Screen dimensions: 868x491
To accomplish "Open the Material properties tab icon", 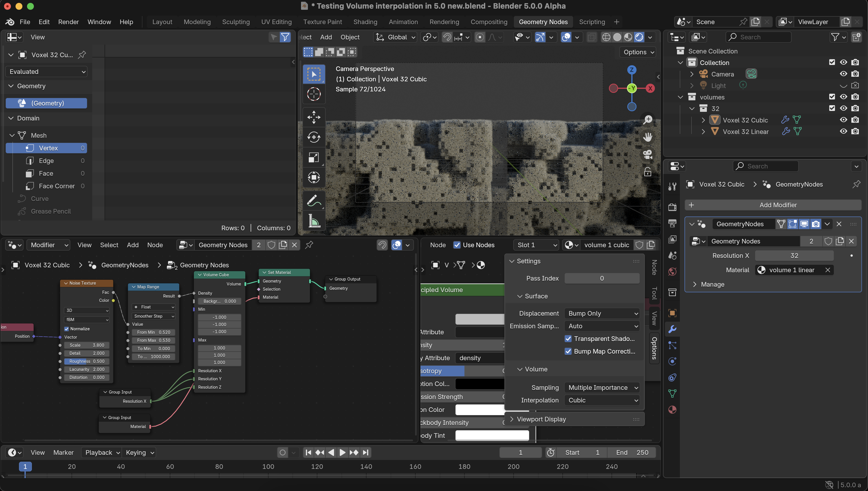I will 672,410.
